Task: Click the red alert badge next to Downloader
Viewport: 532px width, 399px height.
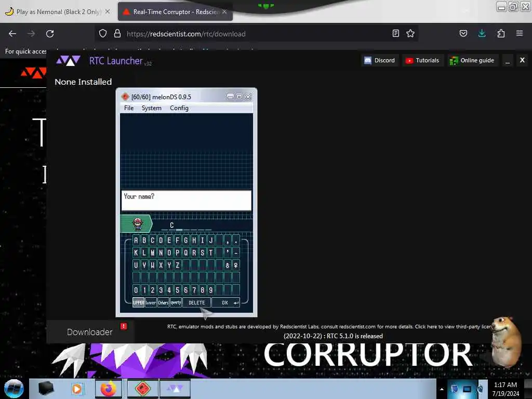Action: tap(124, 326)
